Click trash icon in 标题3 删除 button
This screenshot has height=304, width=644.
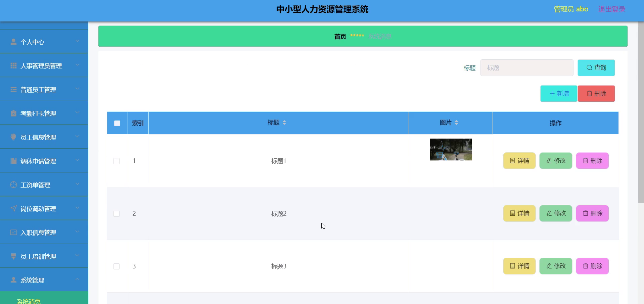(586, 266)
